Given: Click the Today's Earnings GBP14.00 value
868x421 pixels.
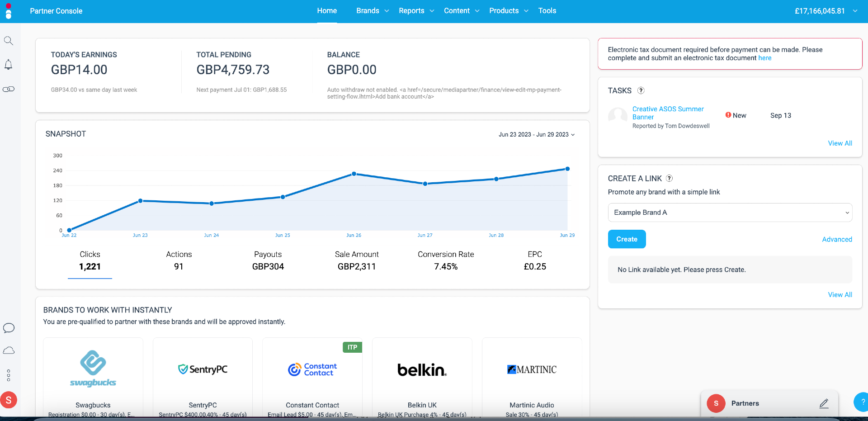Looking at the screenshot, I should tap(79, 70).
